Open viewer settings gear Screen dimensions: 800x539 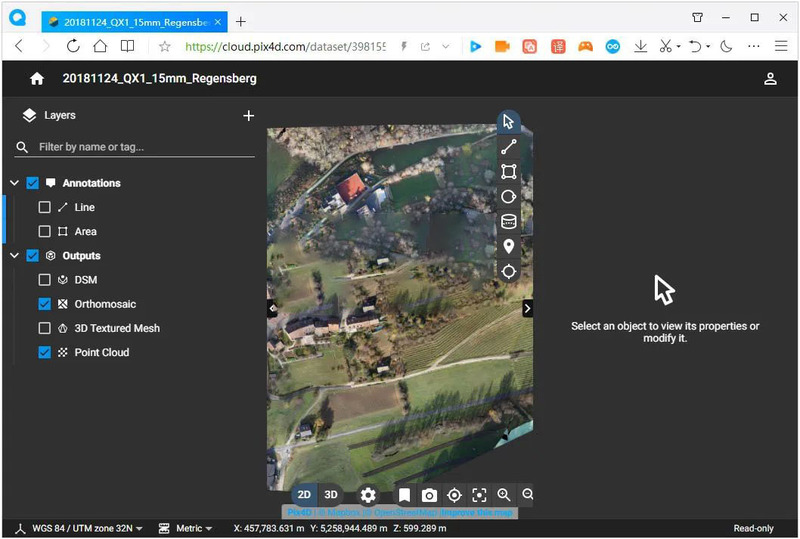click(x=368, y=495)
